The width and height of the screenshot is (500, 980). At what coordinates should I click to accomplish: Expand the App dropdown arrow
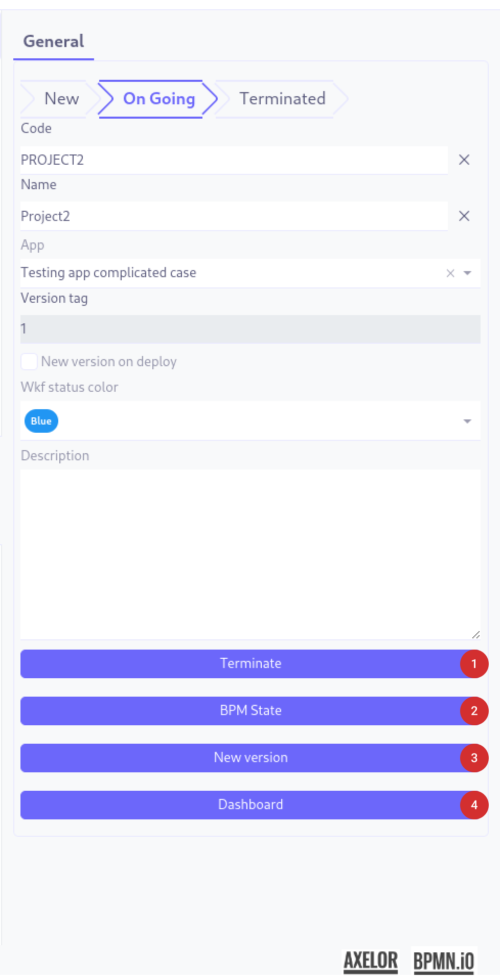coord(467,273)
